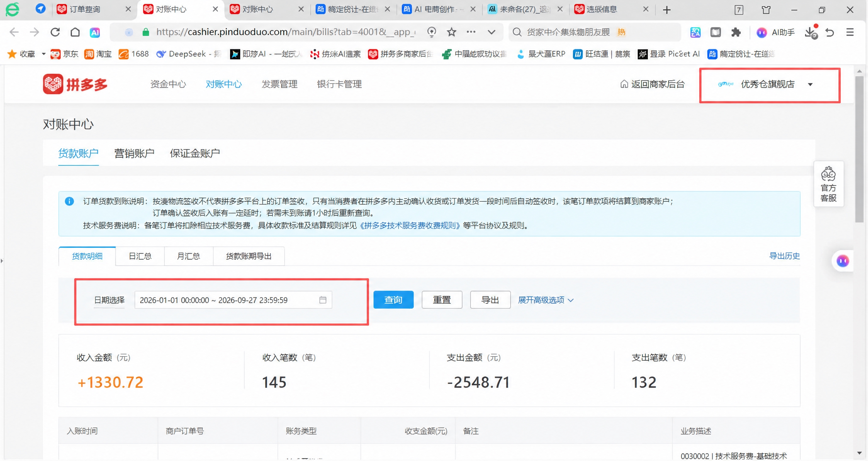Open 拼多多技术服务费收费规则 link
The image size is (868, 461).
pyautogui.click(x=410, y=226)
